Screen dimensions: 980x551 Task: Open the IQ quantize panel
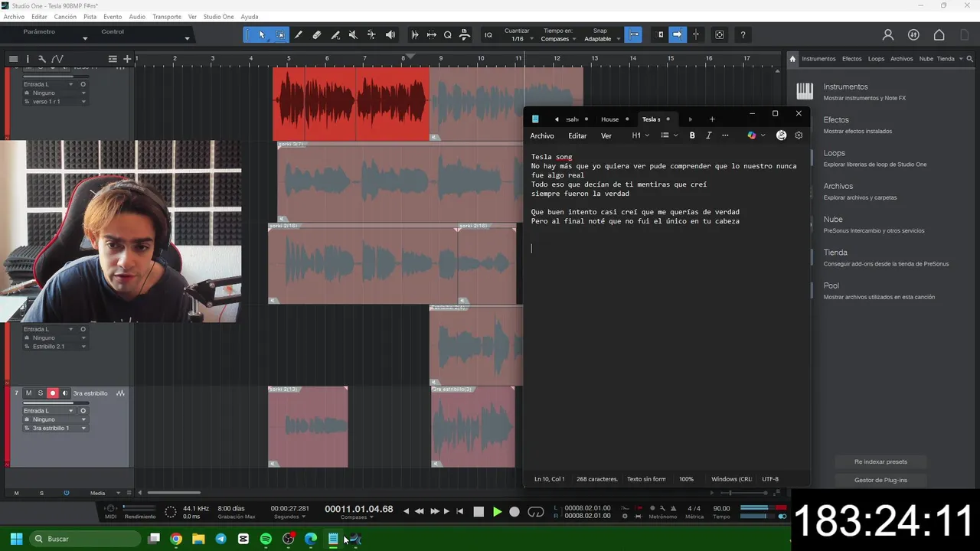(488, 34)
